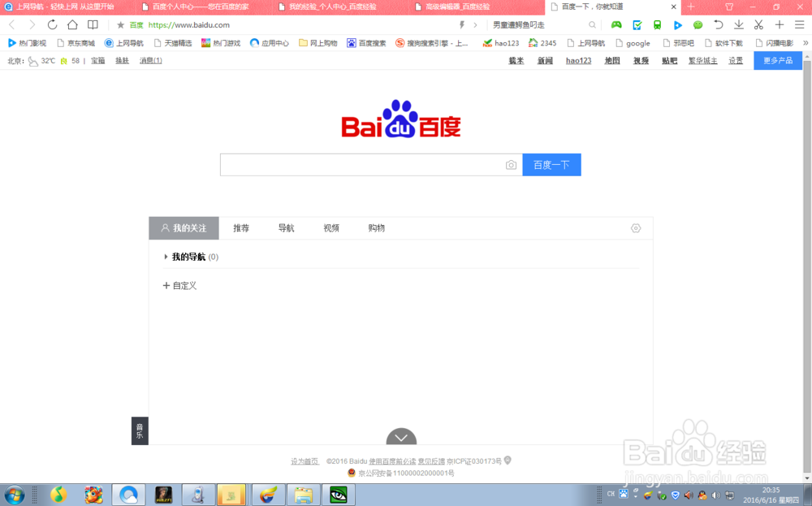Select the 导航 tab

tap(287, 228)
